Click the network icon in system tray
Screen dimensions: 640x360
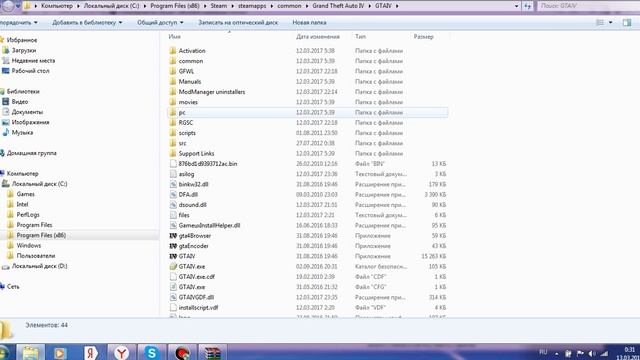tap(604, 353)
